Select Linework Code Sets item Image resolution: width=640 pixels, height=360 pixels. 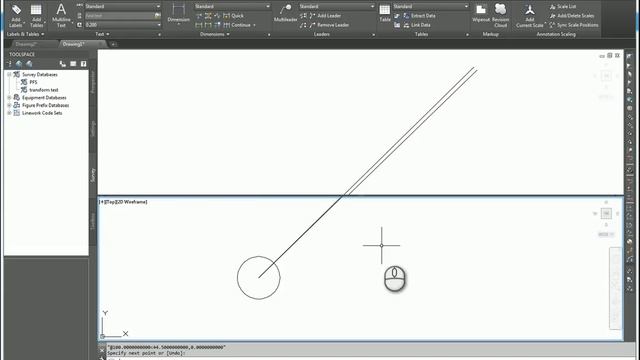pyautogui.click(x=42, y=113)
